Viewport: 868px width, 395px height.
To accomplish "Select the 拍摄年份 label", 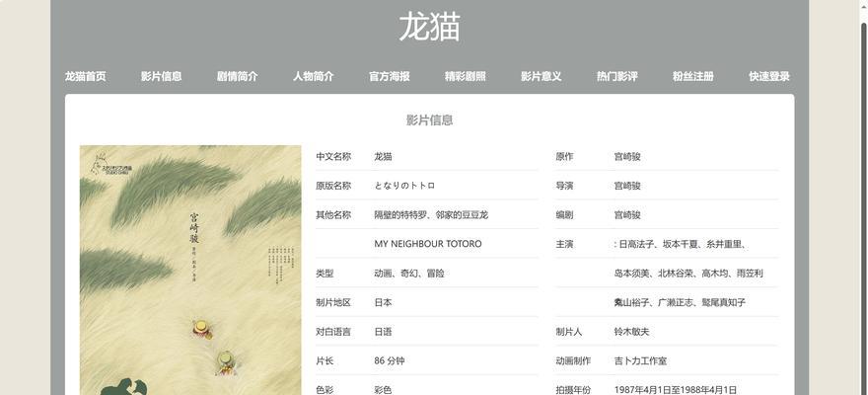I will point(573,389).
